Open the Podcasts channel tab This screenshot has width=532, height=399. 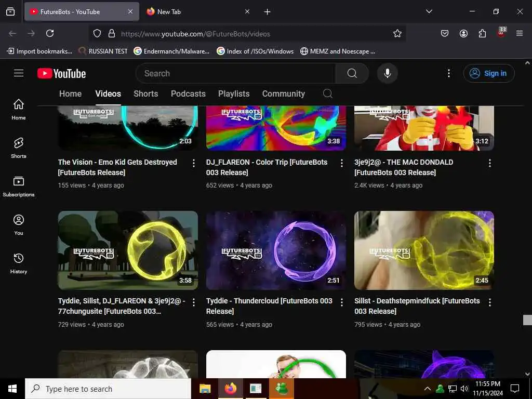click(x=188, y=94)
